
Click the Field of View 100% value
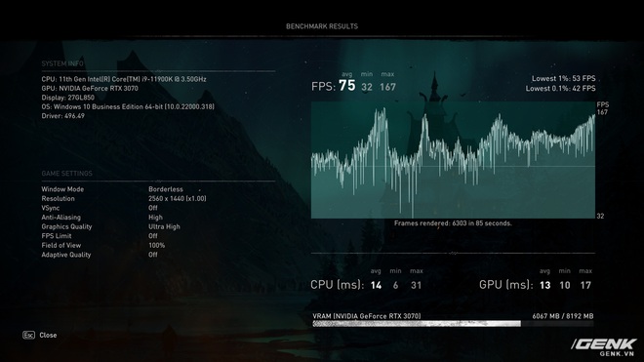point(156,245)
